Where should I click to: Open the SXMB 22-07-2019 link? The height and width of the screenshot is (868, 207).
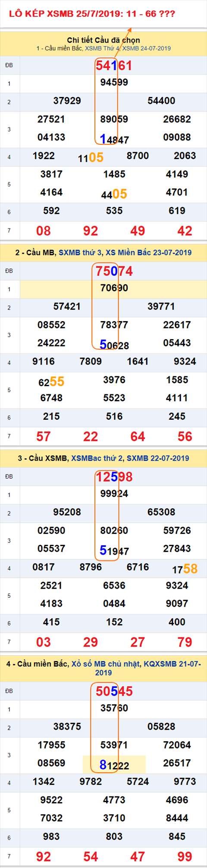[x=157, y=458]
